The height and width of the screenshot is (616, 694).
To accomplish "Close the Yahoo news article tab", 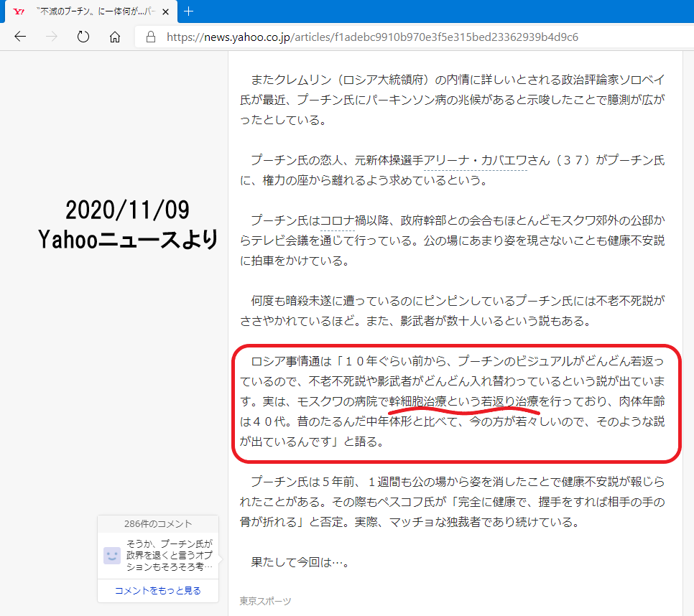I will click(166, 12).
